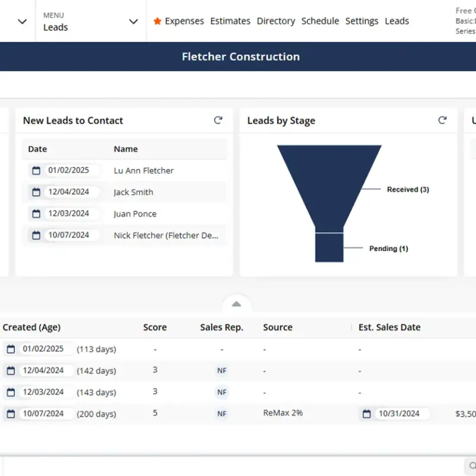
Task: Click calendar icon in the 200 days row
Action: tap(11, 414)
